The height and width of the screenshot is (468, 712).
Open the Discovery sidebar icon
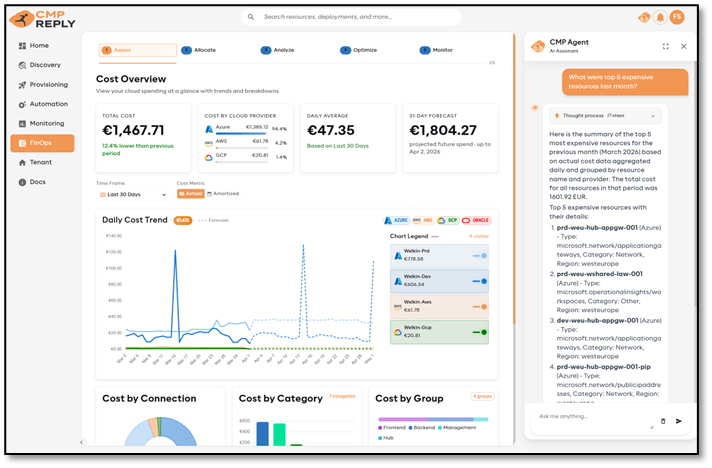22,65
